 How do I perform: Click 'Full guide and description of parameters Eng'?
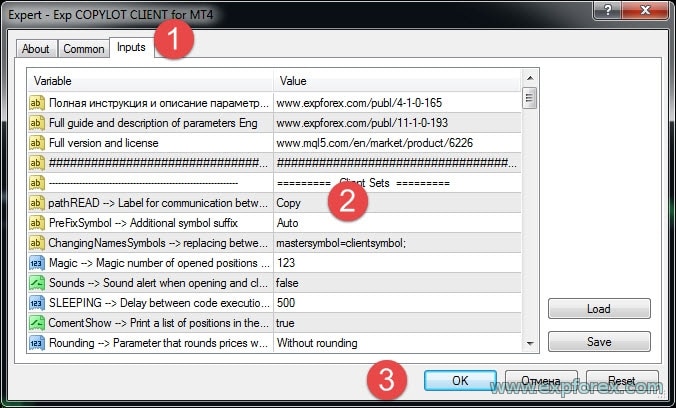(153, 123)
